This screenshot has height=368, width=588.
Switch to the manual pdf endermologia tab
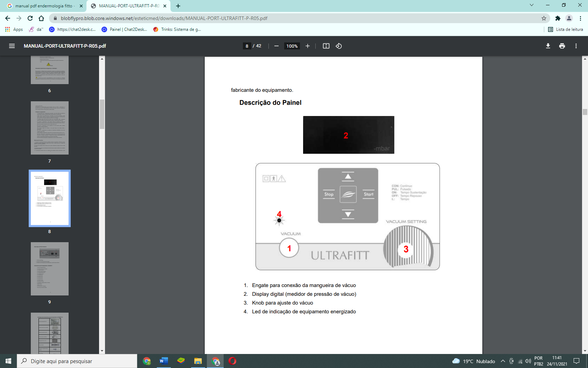coord(43,6)
